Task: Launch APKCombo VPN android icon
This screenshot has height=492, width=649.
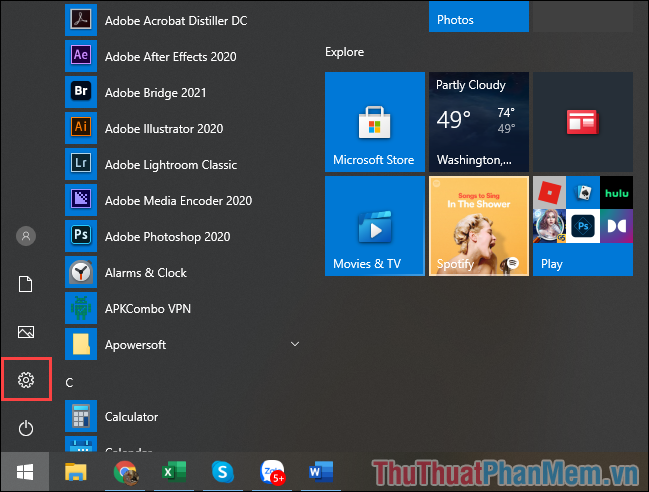Action: click(81, 308)
